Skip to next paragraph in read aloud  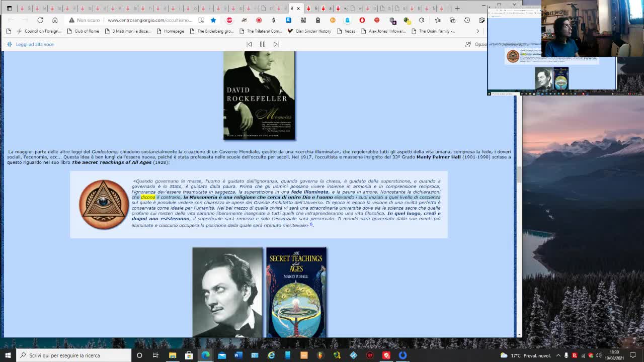click(276, 44)
